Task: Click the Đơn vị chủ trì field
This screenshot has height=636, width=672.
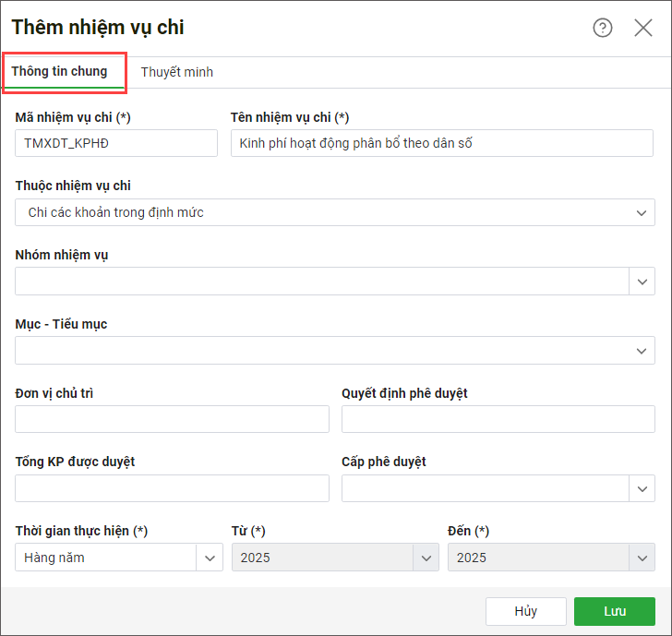Action: coord(172,419)
